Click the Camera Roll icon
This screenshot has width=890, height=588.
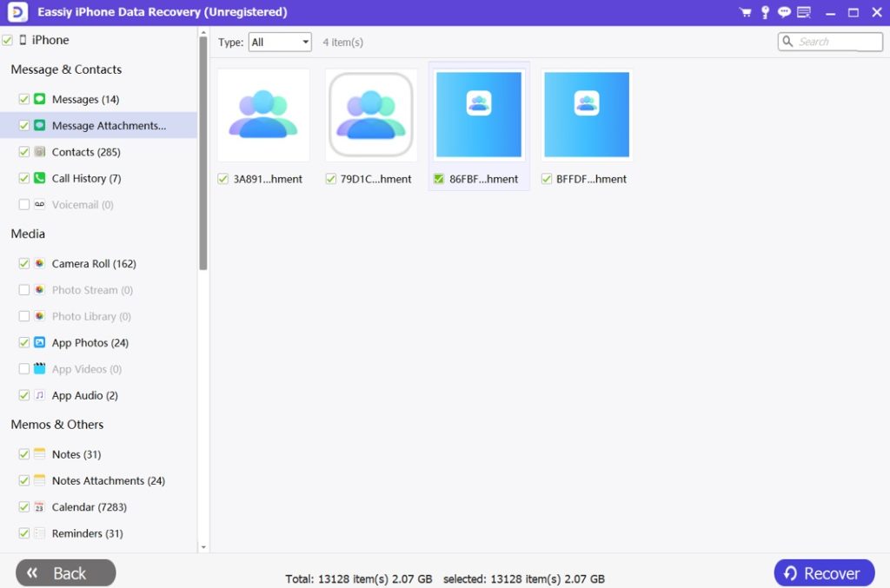coord(38,263)
